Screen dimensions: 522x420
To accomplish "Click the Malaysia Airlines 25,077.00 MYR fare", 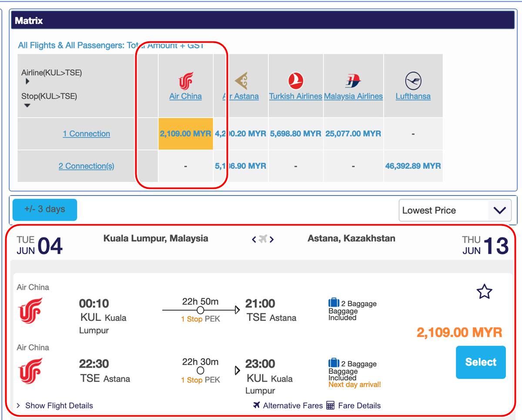I will 353,134.
